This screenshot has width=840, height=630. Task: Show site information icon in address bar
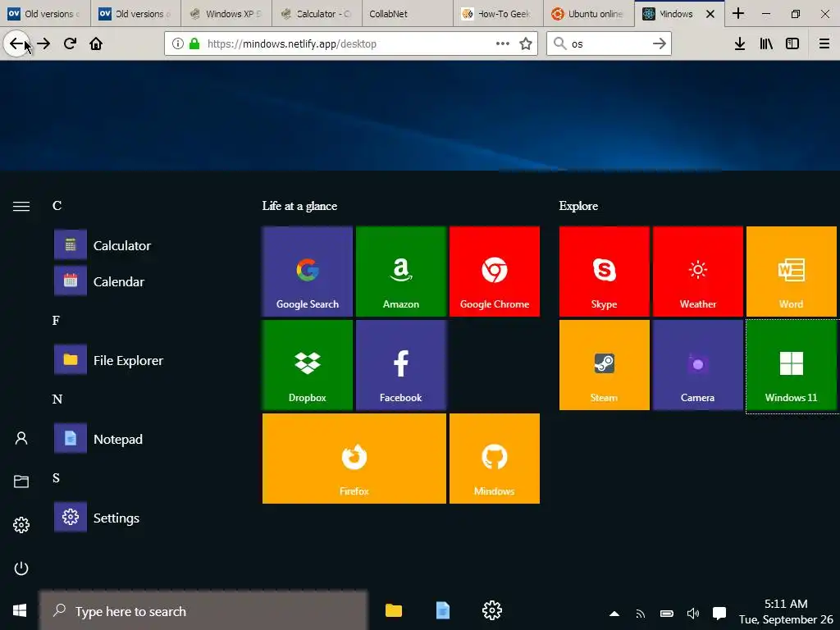click(178, 43)
